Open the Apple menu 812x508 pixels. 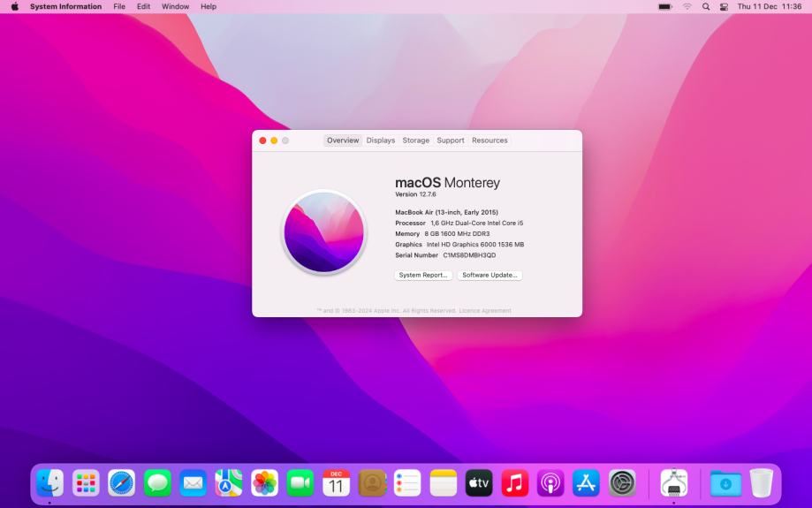click(x=14, y=6)
